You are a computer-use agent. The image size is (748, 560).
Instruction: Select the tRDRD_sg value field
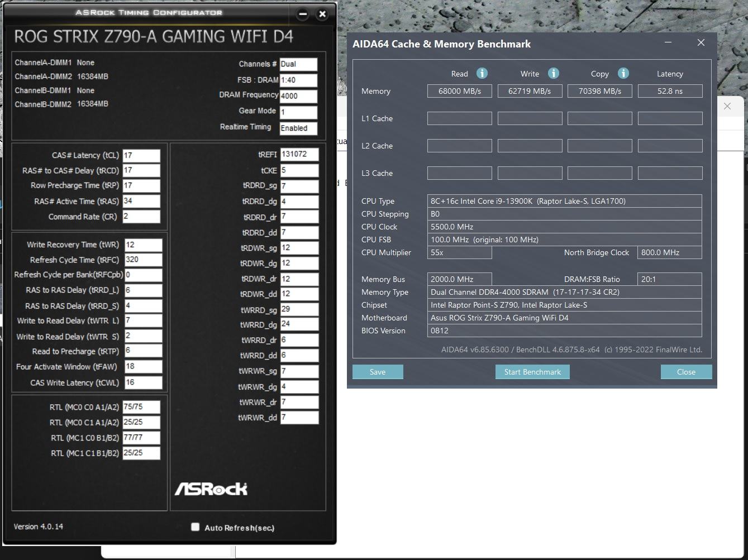coord(299,186)
